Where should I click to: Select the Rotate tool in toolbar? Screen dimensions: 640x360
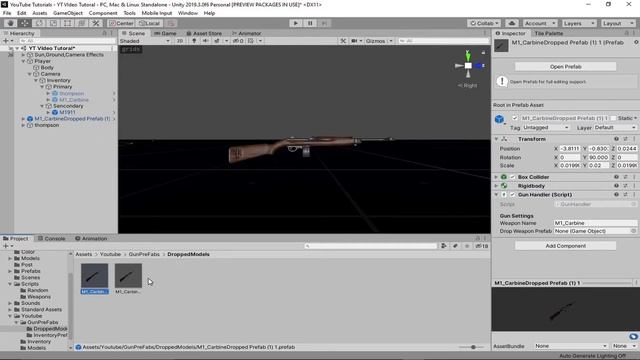(39, 23)
